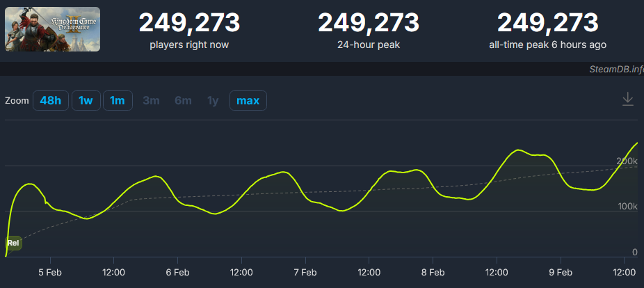Select the 1y zoom range

click(x=213, y=101)
